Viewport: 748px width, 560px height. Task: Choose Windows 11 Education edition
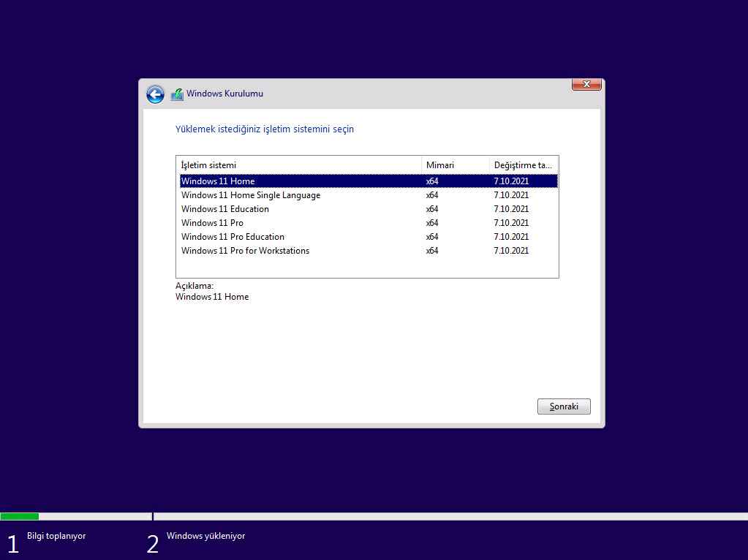pos(225,209)
